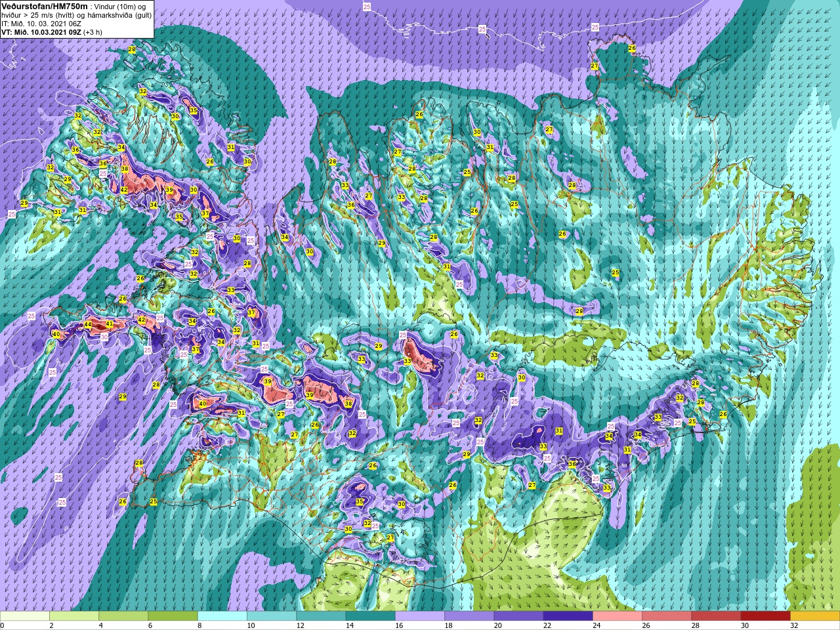Click the legend scale number '0'
The height and width of the screenshot is (630, 840).
(x=2, y=626)
